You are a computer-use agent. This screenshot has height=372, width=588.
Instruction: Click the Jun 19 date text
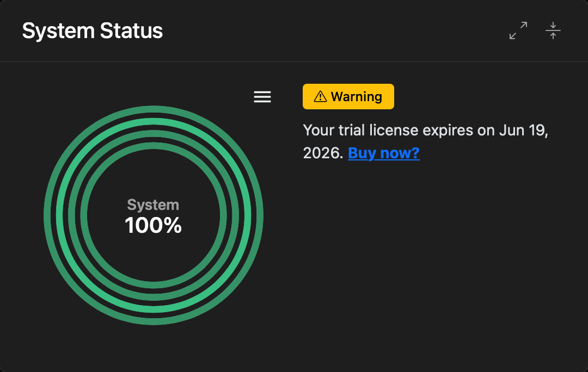[x=522, y=131]
